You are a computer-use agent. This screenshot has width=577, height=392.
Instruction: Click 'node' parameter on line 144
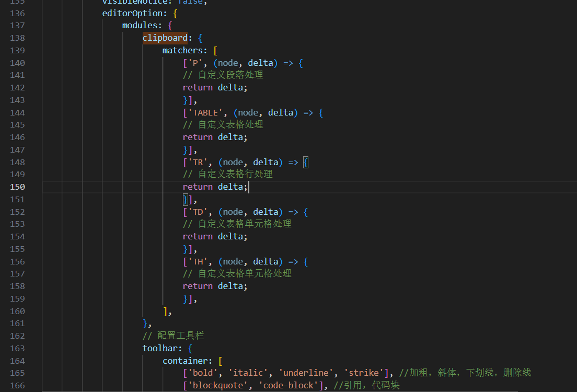tap(248, 112)
